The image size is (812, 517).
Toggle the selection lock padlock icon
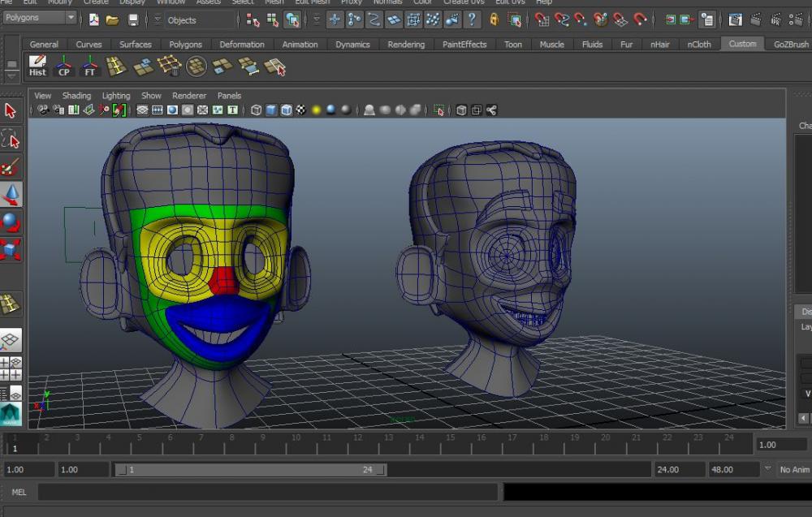(494, 19)
